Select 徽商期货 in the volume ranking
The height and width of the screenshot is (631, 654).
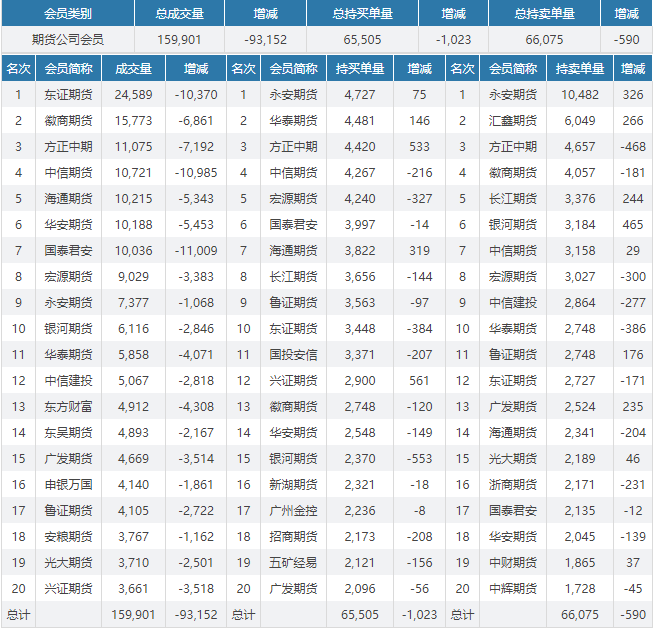click(x=68, y=121)
